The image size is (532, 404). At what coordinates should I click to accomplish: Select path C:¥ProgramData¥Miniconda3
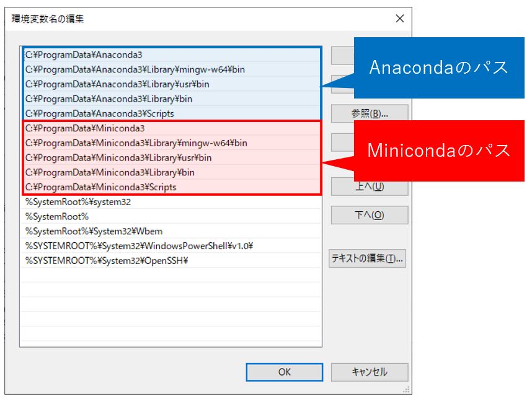click(x=171, y=128)
